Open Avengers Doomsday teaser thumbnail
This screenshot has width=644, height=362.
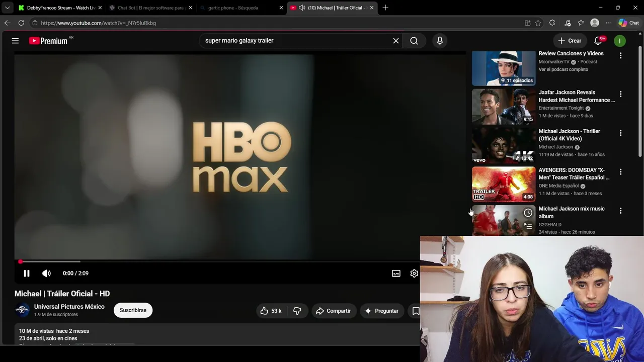pos(504,185)
